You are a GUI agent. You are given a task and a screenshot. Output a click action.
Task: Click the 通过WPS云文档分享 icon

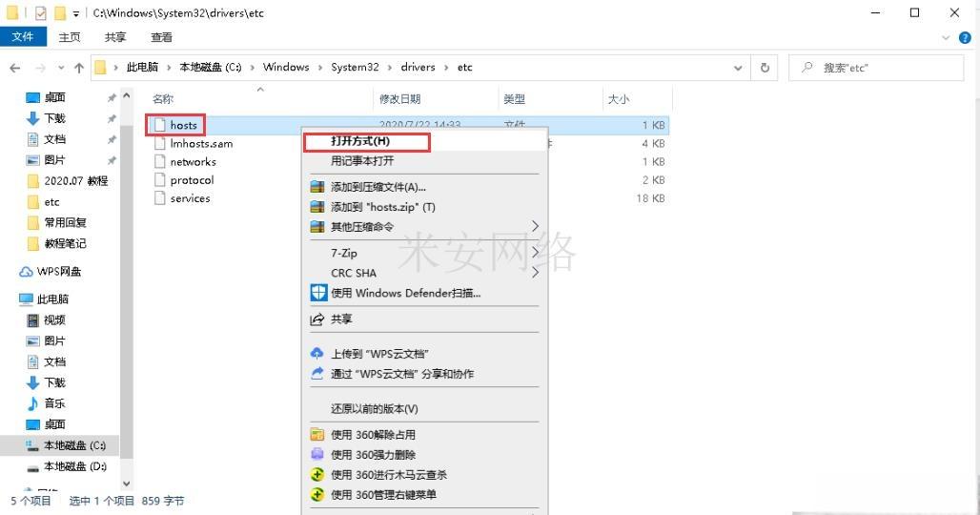point(317,373)
